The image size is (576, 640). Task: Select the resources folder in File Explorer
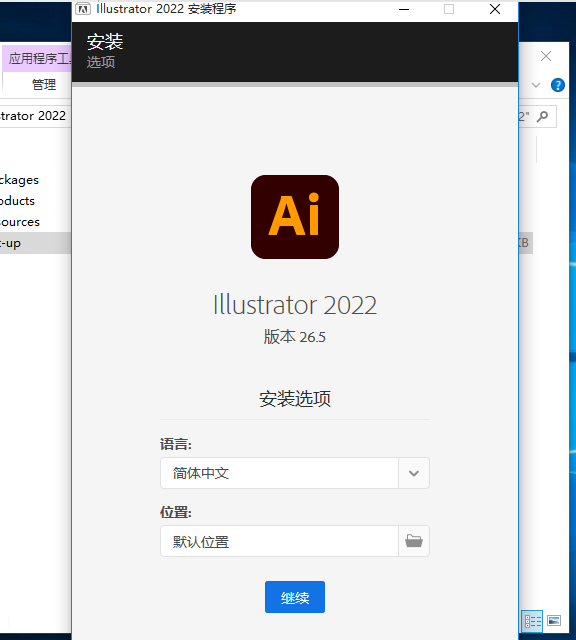[x=20, y=222]
